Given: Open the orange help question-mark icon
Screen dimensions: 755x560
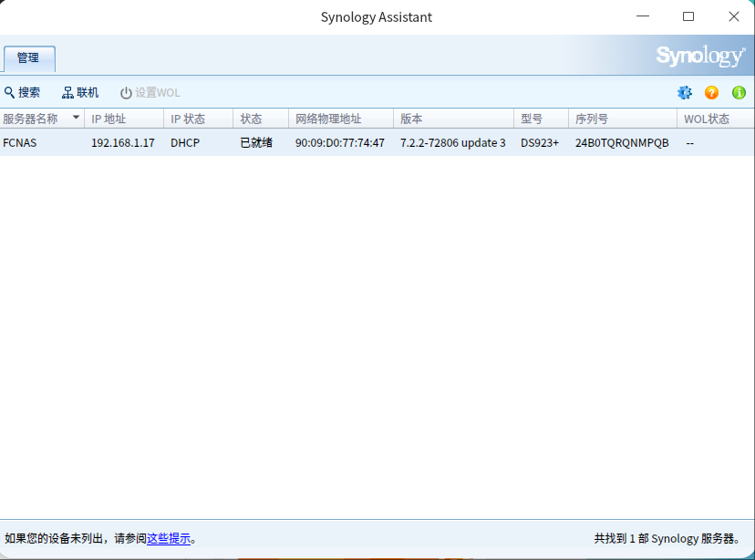Looking at the screenshot, I should (x=711, y=92).
